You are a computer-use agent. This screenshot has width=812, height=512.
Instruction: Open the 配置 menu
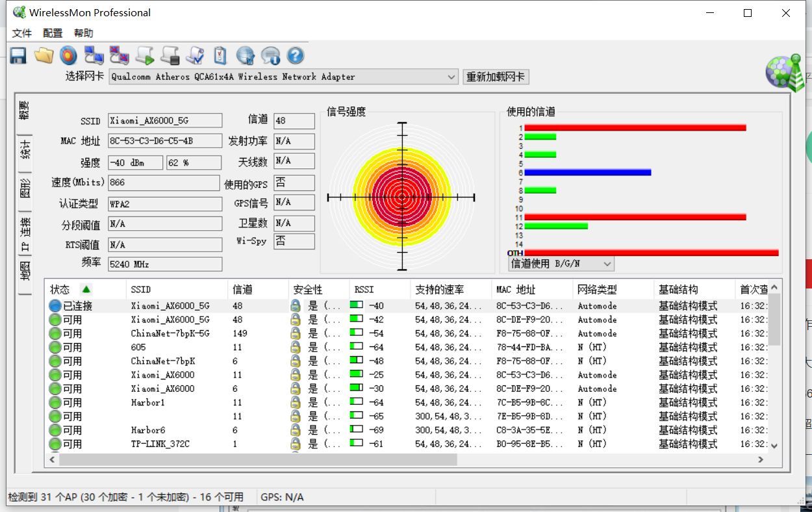click(53, 33)
